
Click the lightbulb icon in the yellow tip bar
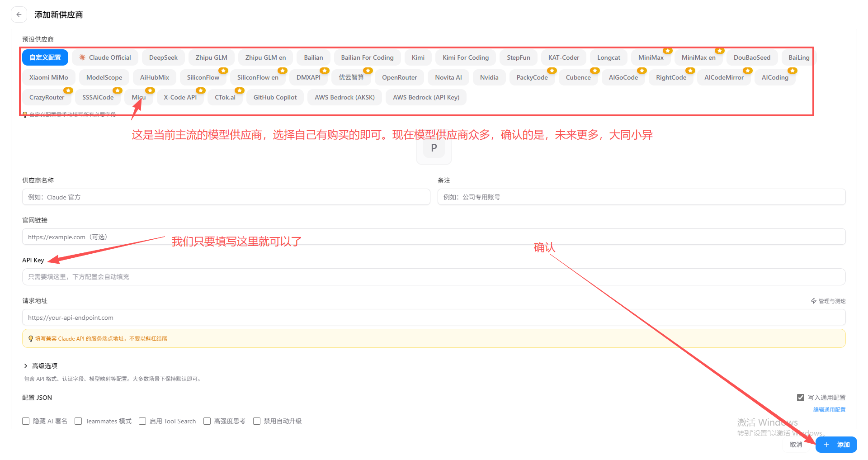click(31, 338)
